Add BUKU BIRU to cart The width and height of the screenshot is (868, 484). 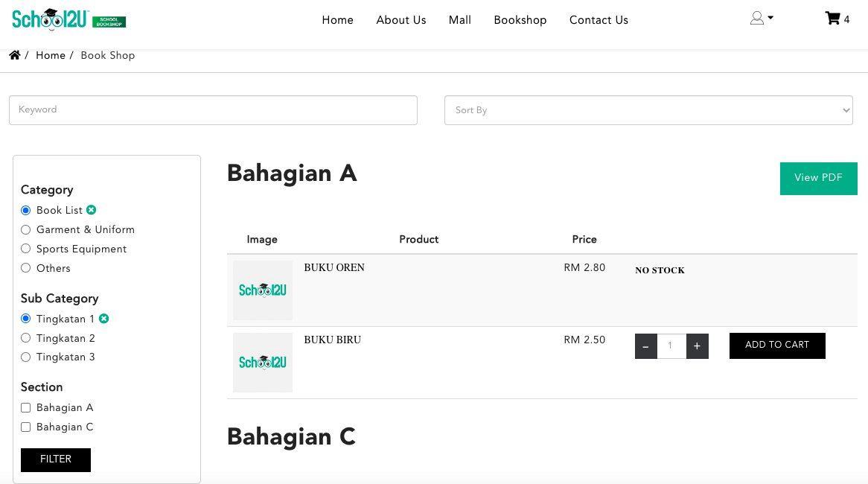click(777, 346)
